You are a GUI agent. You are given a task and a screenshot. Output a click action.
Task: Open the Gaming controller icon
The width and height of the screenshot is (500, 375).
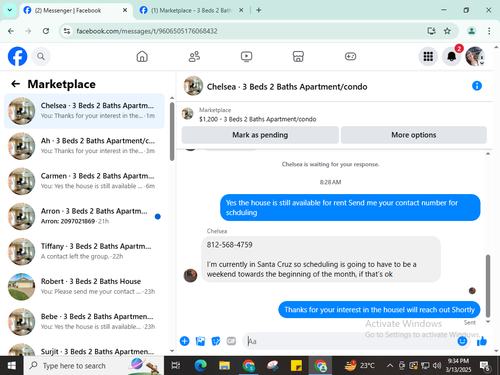tap(350, 56)
